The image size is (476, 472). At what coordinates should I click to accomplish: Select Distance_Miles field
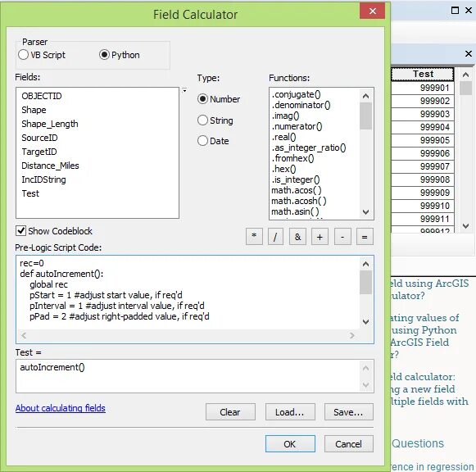point(50,166)
